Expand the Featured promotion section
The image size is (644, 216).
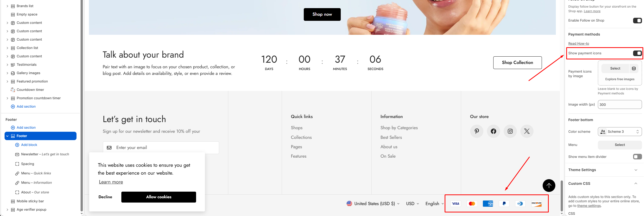(x=7, y=81)
